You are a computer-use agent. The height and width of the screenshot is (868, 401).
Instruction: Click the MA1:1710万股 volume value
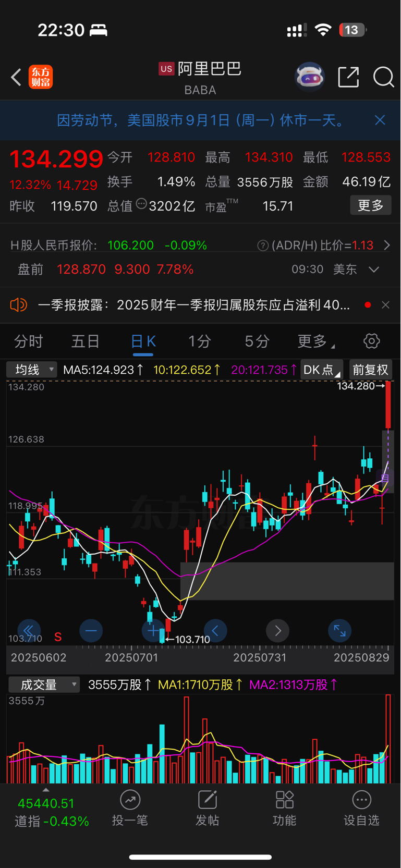200,684
